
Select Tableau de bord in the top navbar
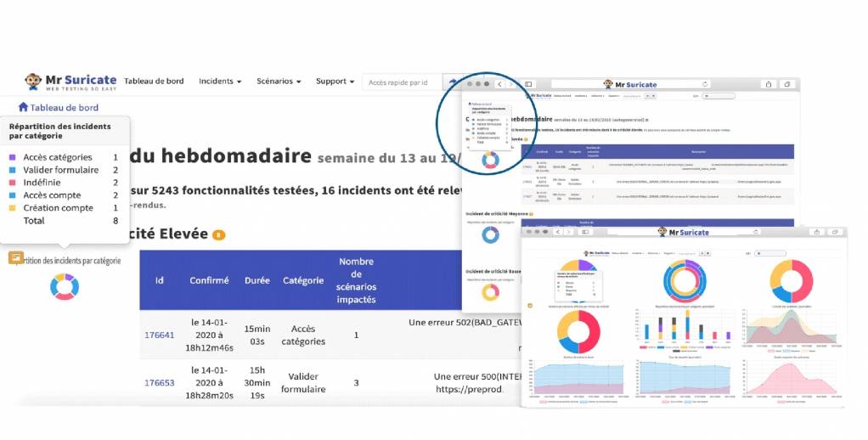[154, 82]
